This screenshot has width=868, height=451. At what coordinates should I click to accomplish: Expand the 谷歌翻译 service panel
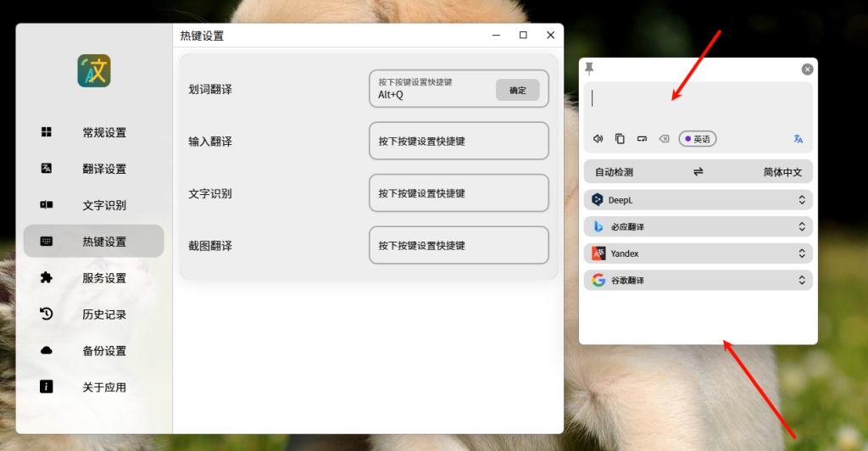pyautogui.click(x=801, y=281)
